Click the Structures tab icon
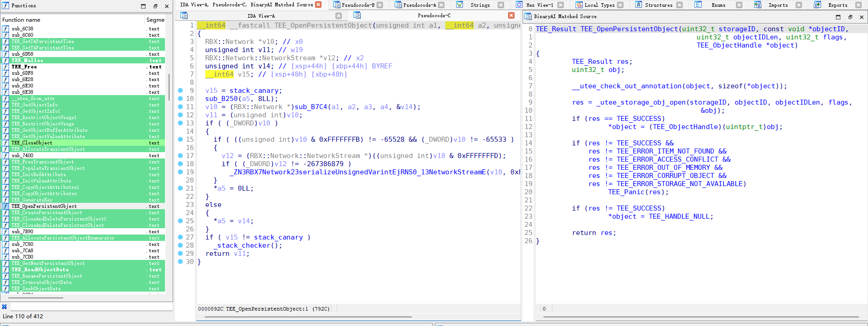 (x=639, y=5)
